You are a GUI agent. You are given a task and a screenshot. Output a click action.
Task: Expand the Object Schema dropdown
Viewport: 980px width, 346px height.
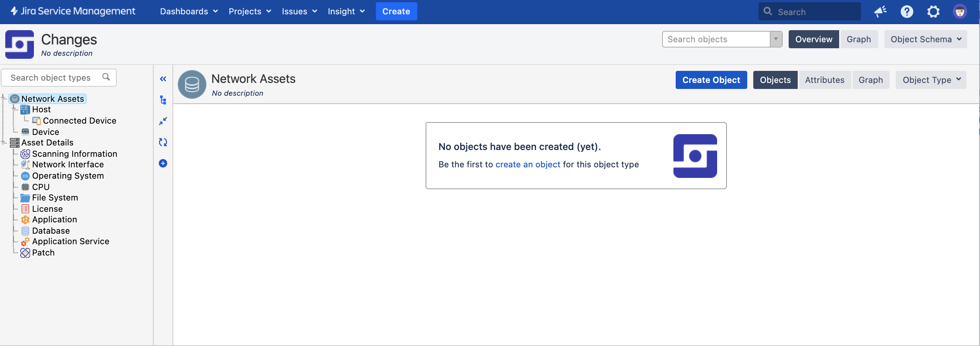coord(925,39)
